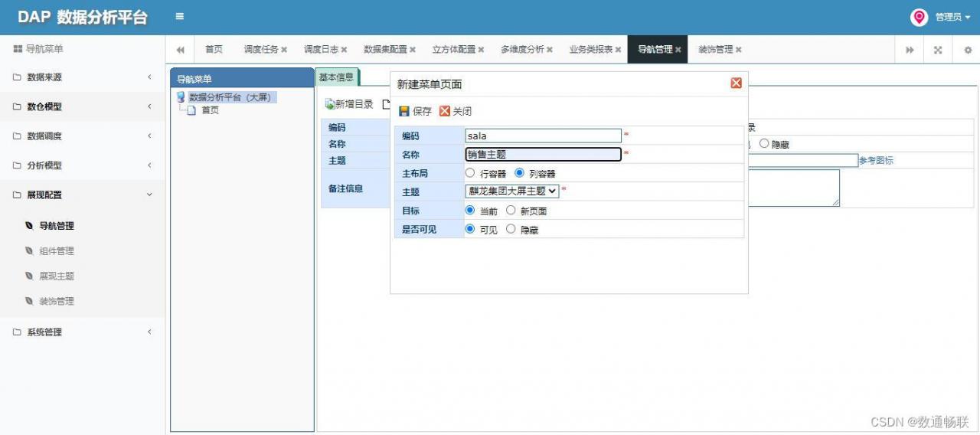Close the 数据集配置 tab with its x
Viewport: 980px width, 435px height.
pyautogui.click(x=413, y=50)
